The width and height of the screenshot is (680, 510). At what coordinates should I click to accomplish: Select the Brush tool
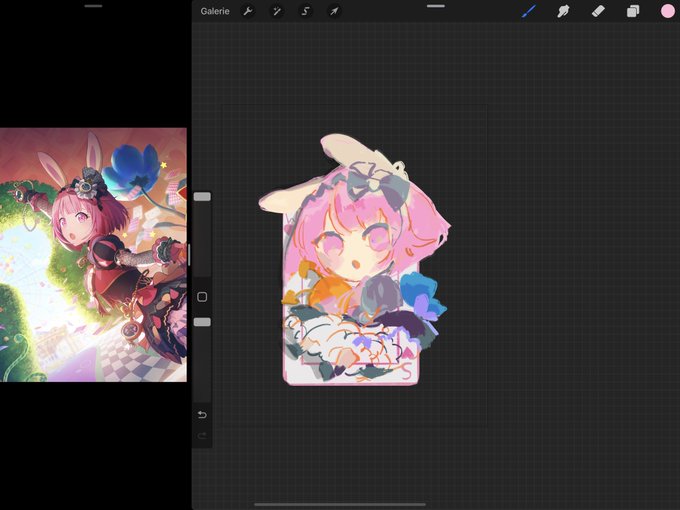529,11
